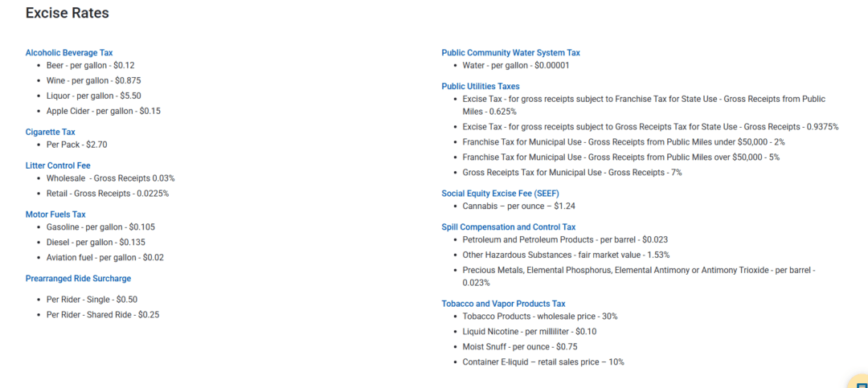Open the Cigarette Tax link

[x=51, y=132]
